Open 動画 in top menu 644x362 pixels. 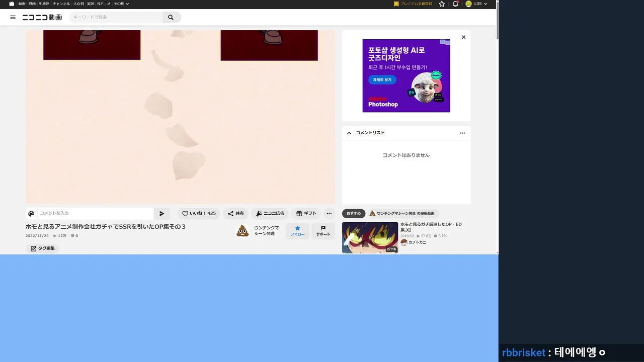pyautogui.click(x=22, y=4)
